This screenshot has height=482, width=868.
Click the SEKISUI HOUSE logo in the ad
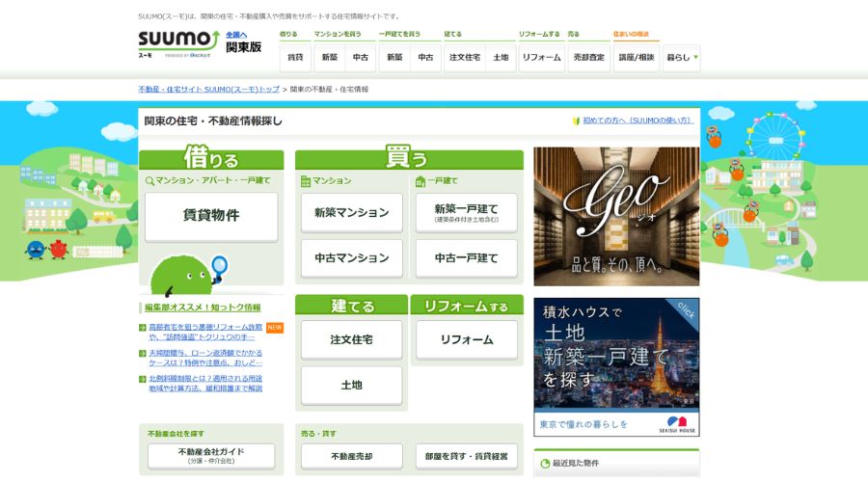tap(677, 425)
